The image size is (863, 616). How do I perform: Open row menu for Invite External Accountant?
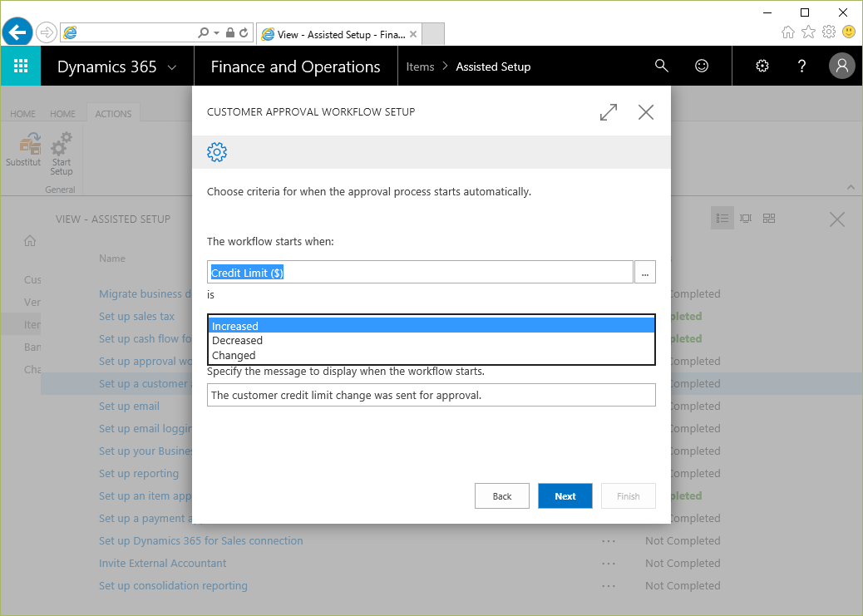coord(608,564)
